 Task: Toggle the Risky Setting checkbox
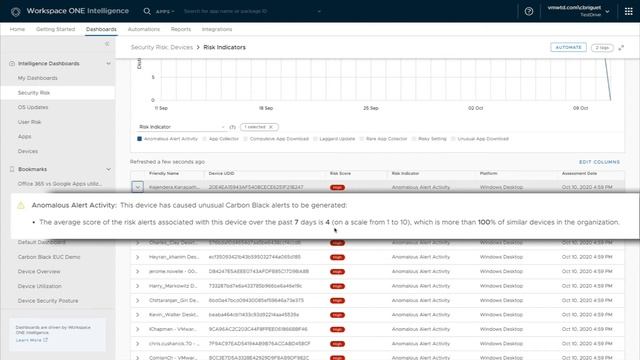[414, 139]
